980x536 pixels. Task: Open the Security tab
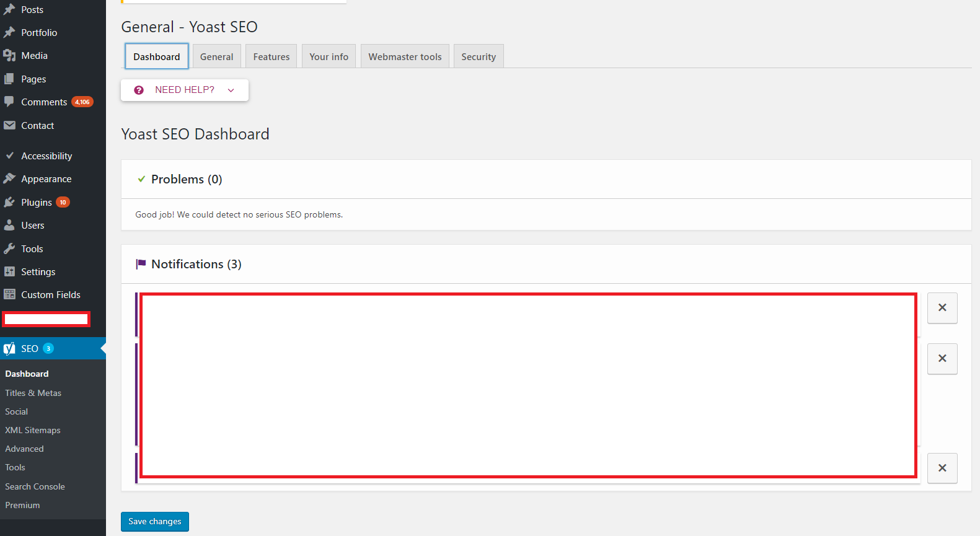pyautogui.click(x=479, y=56)
